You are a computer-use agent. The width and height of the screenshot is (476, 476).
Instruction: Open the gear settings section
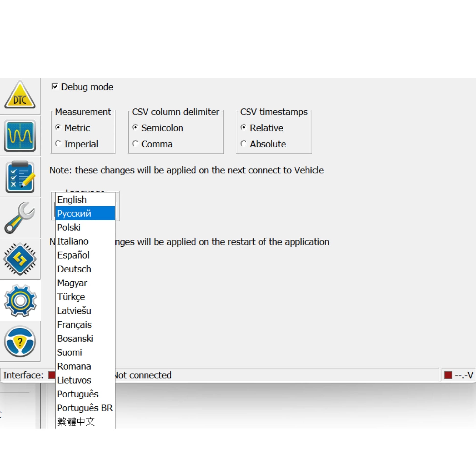click(x=20, y=300)
